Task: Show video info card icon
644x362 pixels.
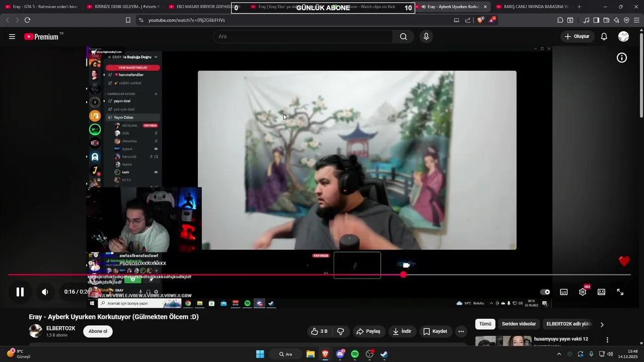Action: point(622,58)
